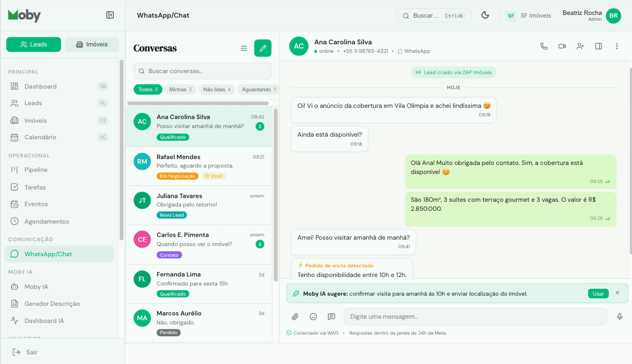Screen dimensions: 632x364
Task: Open the Beatriz Rocha admin profile menu
Action: click(x=592, y=15)
